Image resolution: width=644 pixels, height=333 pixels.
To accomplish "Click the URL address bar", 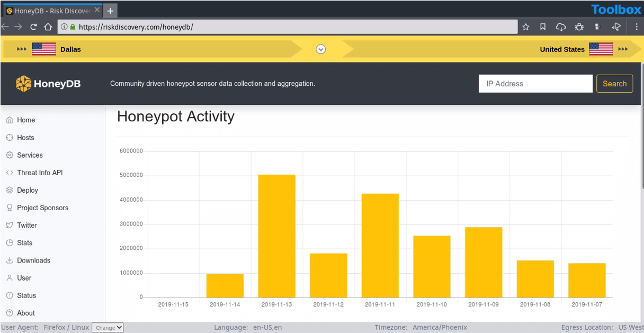I will point(287,26).
